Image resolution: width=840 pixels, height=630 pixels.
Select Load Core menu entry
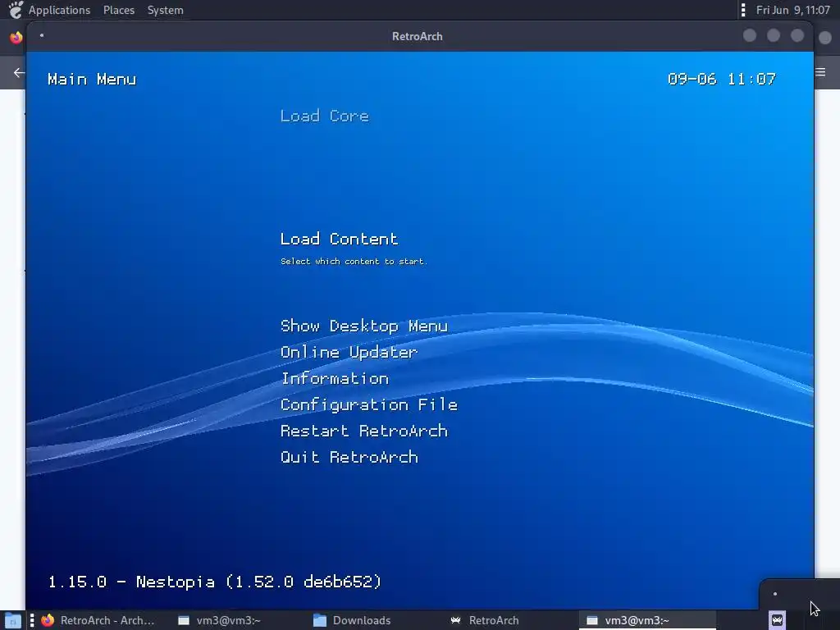324,116
